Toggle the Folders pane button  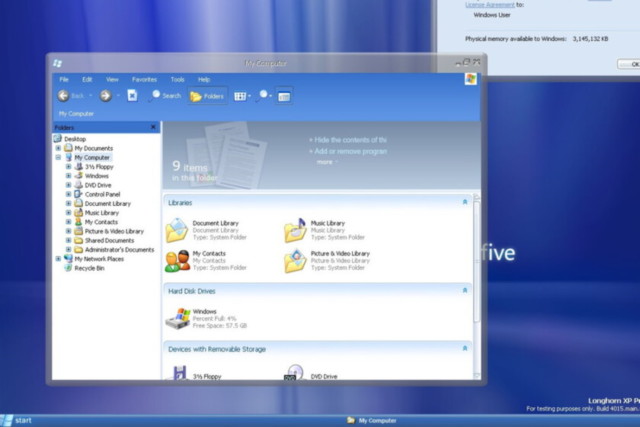[207, 96]
